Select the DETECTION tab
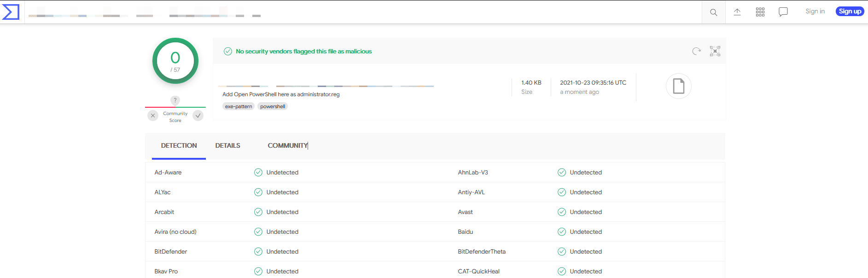This screenshot has height=278, width=868. pyautogui.click(x=179, y=145)
